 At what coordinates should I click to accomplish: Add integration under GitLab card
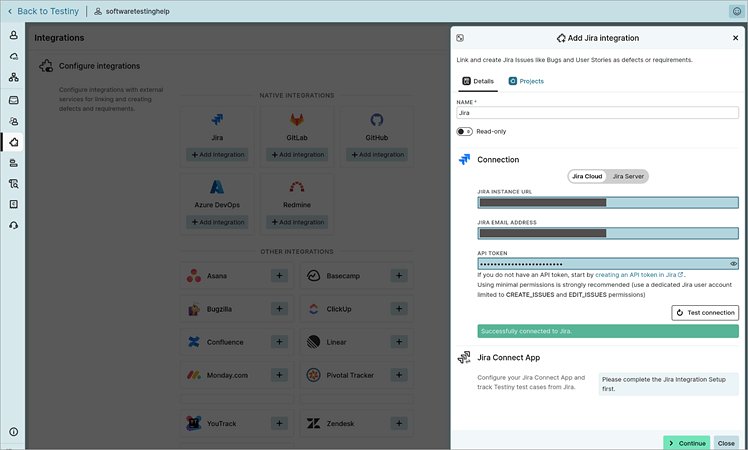(297, 155)
